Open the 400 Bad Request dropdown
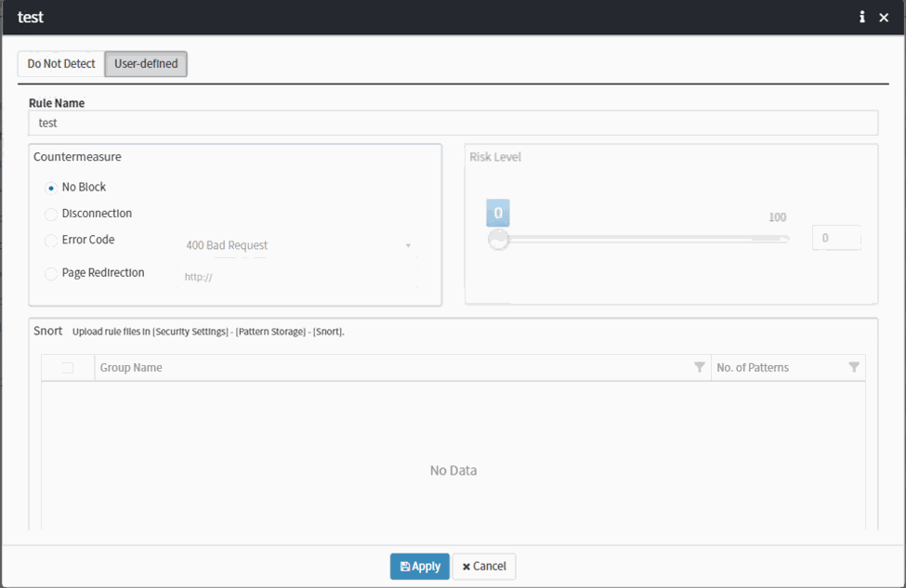Viewport: 906px width, 588px height. [x=298, y=245]
